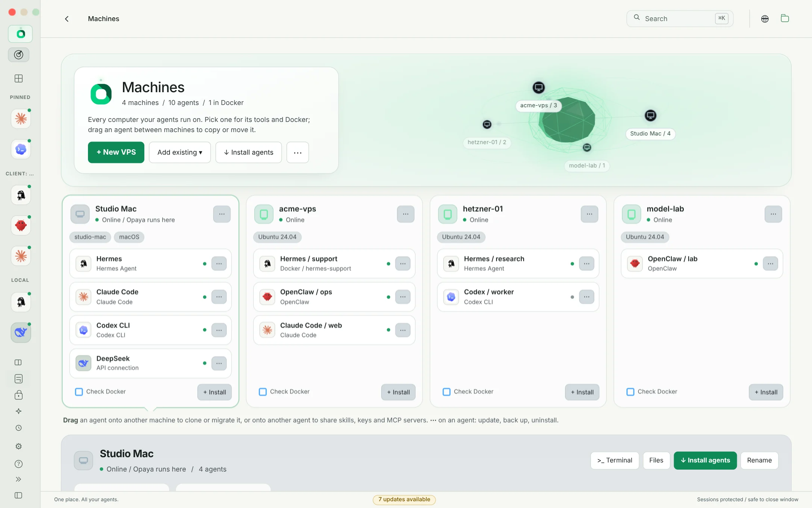812x508 pixels.
Task: Select pinned Claude Code agent in sidebar
Action: (21, 119)
